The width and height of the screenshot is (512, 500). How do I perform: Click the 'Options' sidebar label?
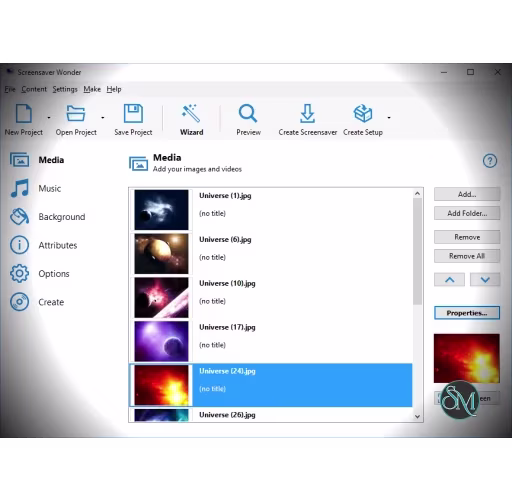54,274
